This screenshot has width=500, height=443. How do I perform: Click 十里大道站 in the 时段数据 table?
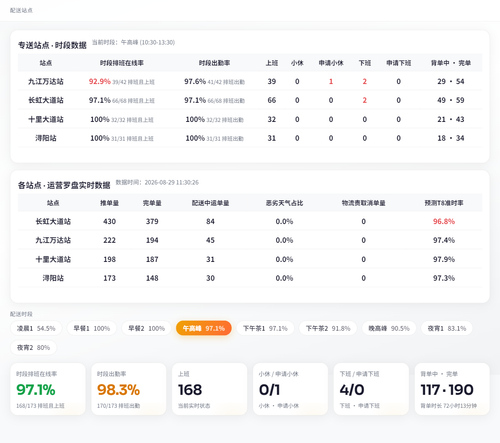pyautogui.click(x=46, y=119)
